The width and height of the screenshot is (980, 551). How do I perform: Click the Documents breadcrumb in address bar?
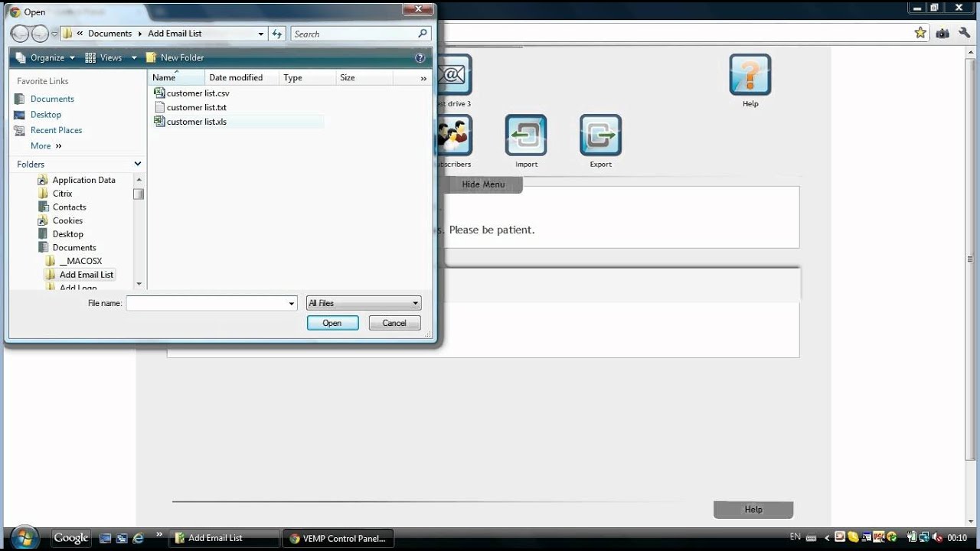coord(109,34)
